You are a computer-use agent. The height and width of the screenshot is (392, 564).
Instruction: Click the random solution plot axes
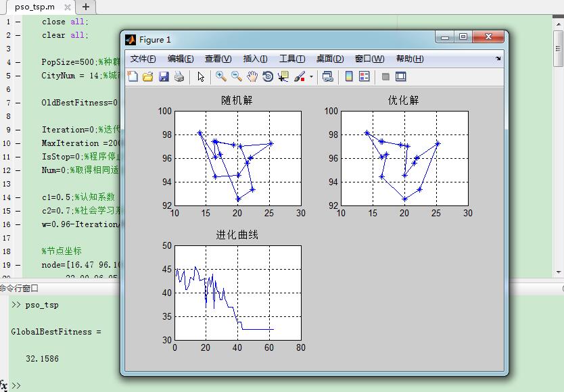(238, 158)
